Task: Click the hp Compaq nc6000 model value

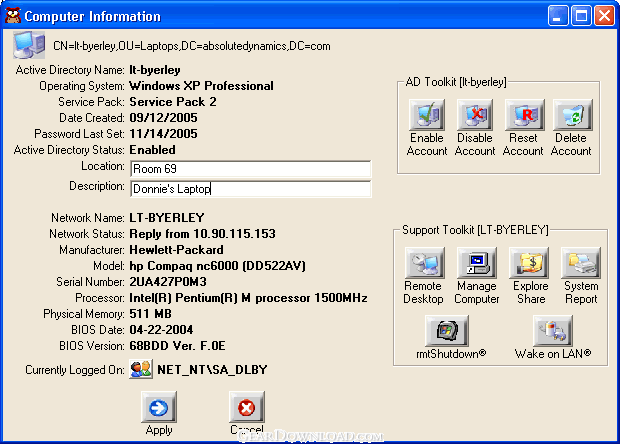Action: tap(217, 266)
